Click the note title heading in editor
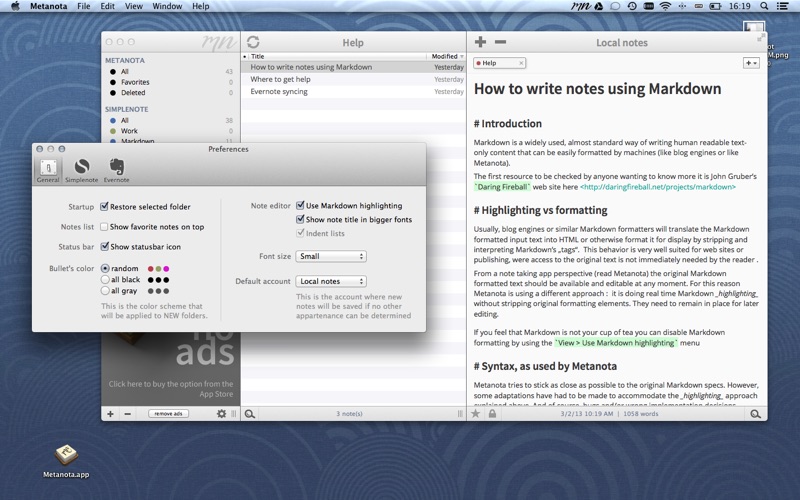 pos(597,89)
